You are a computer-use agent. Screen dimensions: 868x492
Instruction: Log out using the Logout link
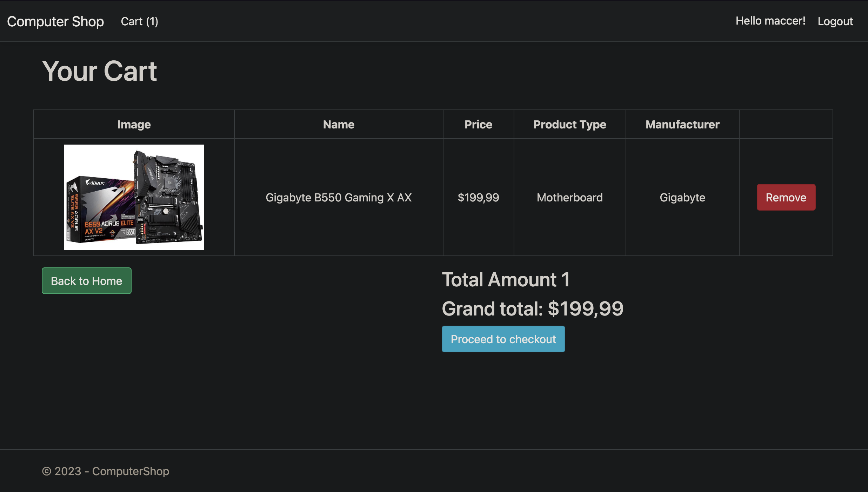coord(835,21)
